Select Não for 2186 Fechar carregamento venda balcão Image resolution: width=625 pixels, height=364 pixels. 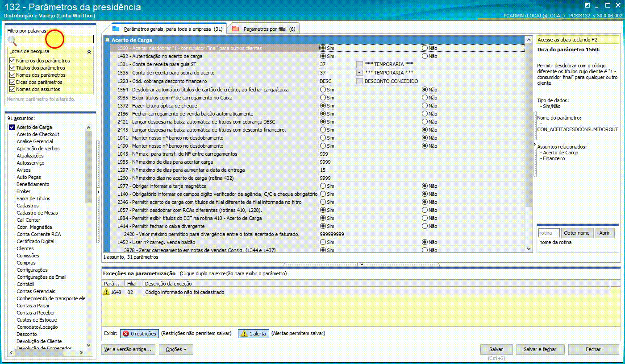425,114
